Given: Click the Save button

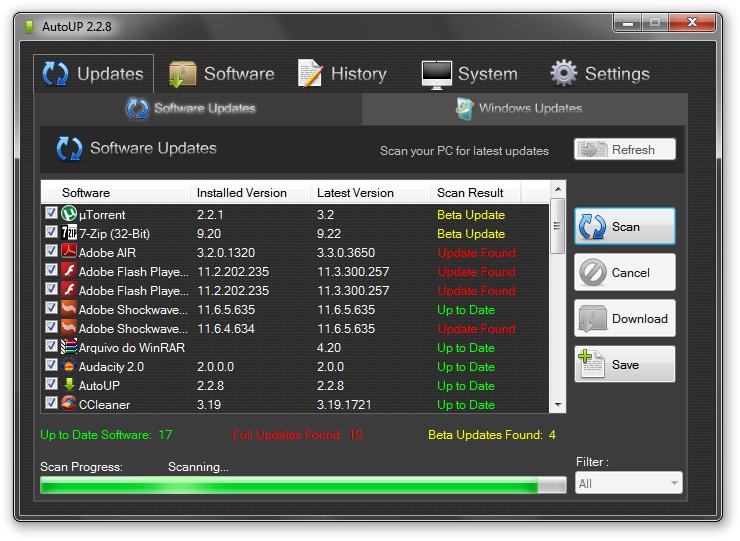Looking at the screenshot, I should 625,364.
